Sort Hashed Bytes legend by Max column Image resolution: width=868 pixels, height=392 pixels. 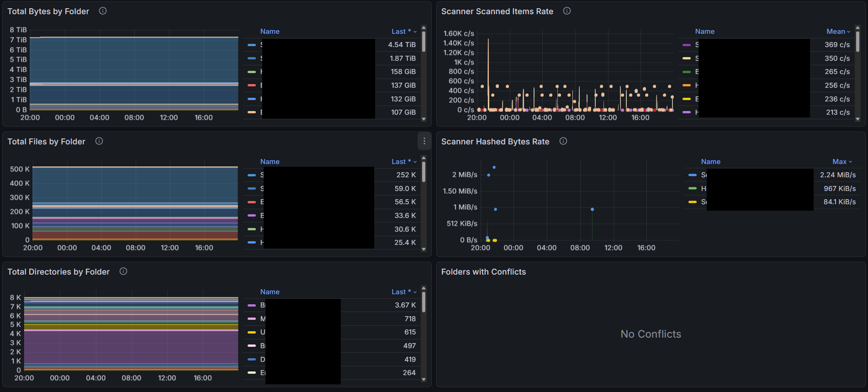coord(842,162)
